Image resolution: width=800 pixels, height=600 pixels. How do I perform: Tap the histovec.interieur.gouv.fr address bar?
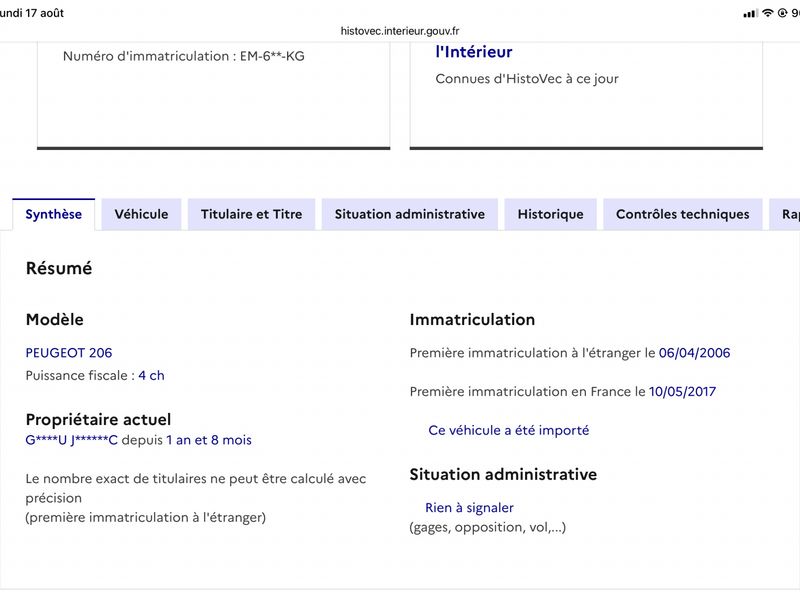400,31
